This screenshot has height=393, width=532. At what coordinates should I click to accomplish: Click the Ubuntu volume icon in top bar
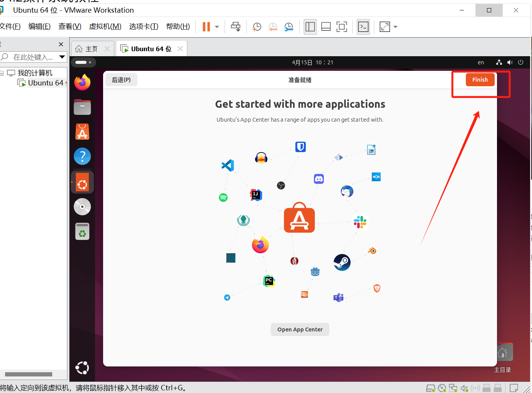tap(510, 62)
